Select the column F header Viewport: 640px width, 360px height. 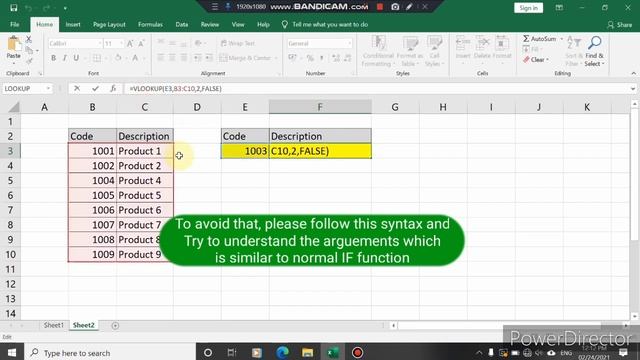320,107
